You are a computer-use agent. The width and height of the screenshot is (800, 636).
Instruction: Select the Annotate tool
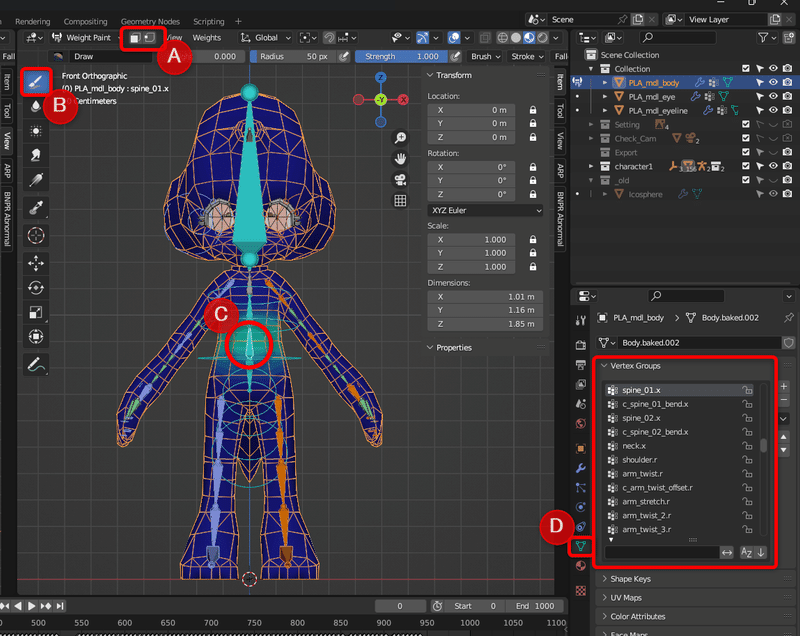(x=36, y=365)
